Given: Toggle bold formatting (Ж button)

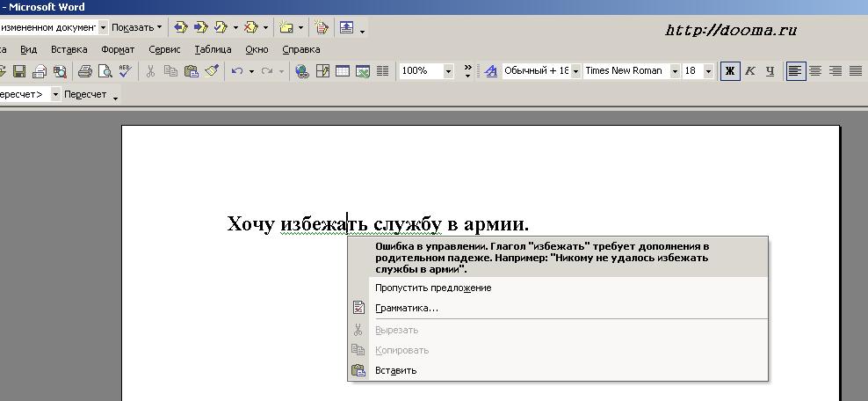Looking at the screenshot, I should (x=729, y=71).
